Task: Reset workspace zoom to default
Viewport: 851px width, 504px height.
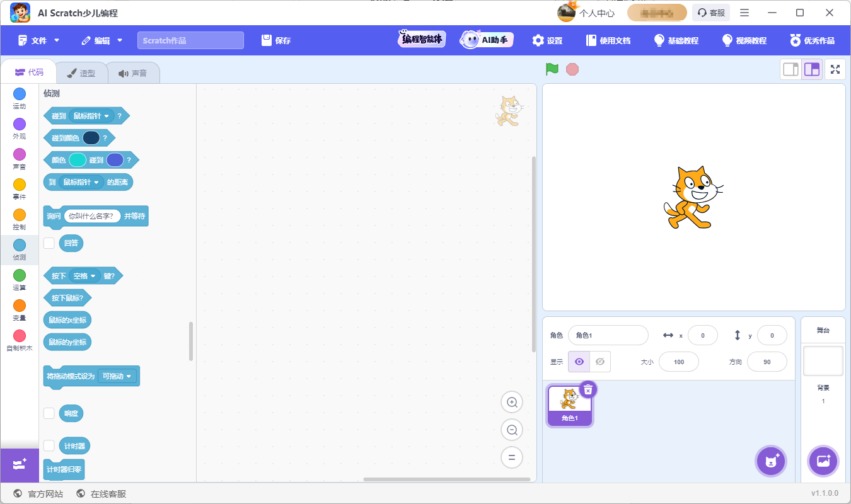Action: pos(512,458)
